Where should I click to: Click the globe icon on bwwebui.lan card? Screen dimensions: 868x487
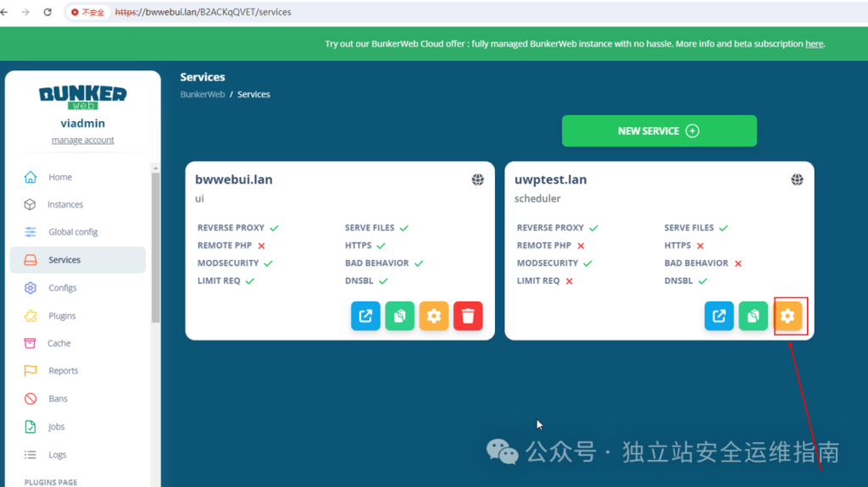coord(478,180)
